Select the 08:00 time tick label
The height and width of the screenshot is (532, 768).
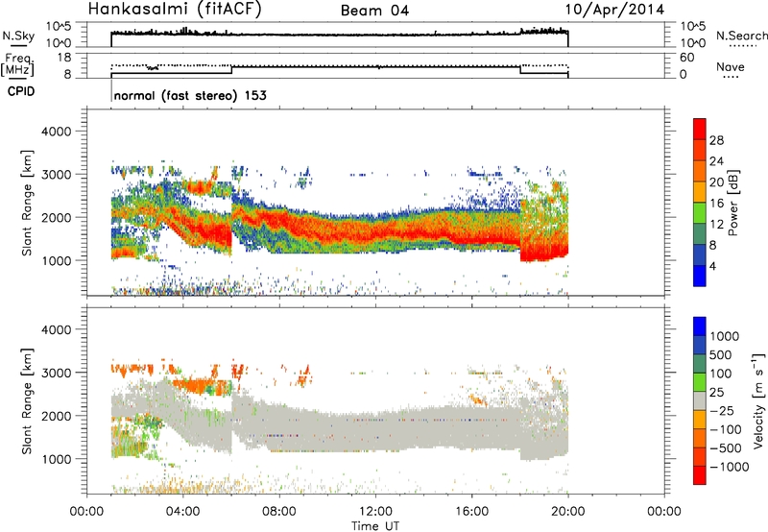click(x=279, y=512)
